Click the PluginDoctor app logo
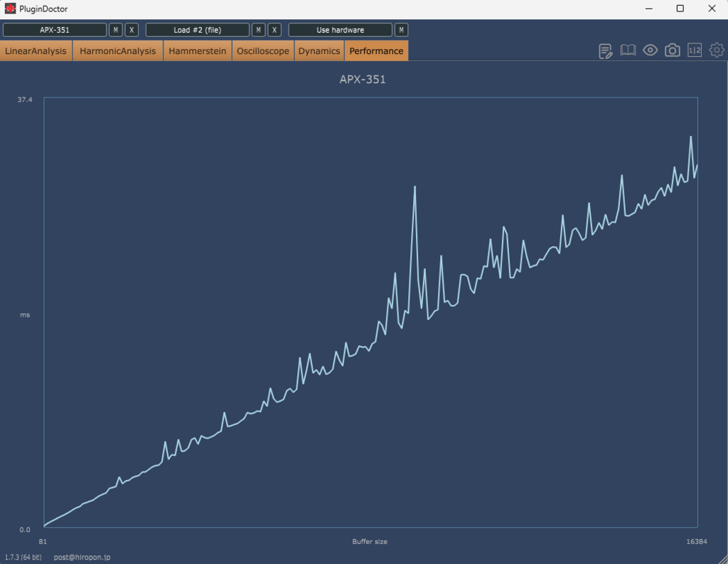Viewport: 728px width, 564px height. coord(10,9)
